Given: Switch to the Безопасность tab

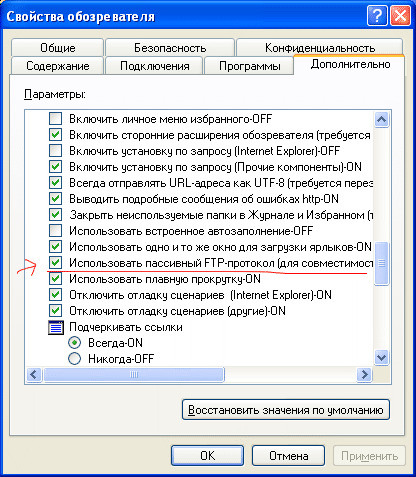Looking at the screenshot, I should point(170,48).
